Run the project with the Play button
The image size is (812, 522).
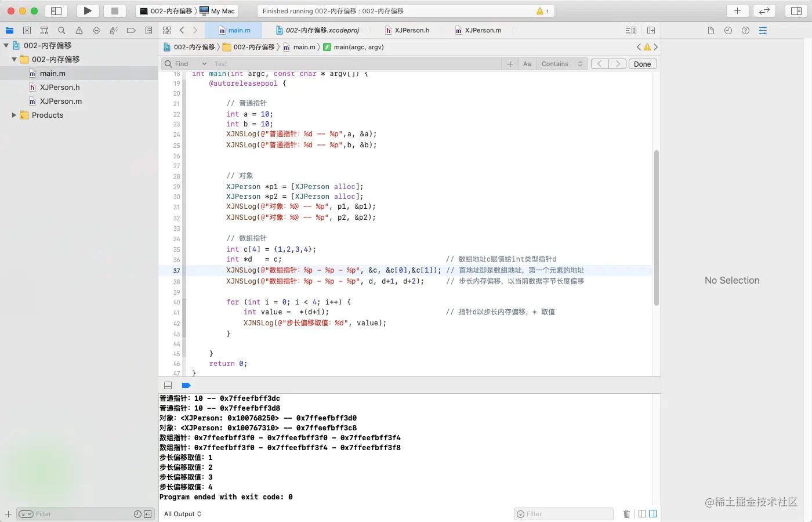tap(88, 11)
